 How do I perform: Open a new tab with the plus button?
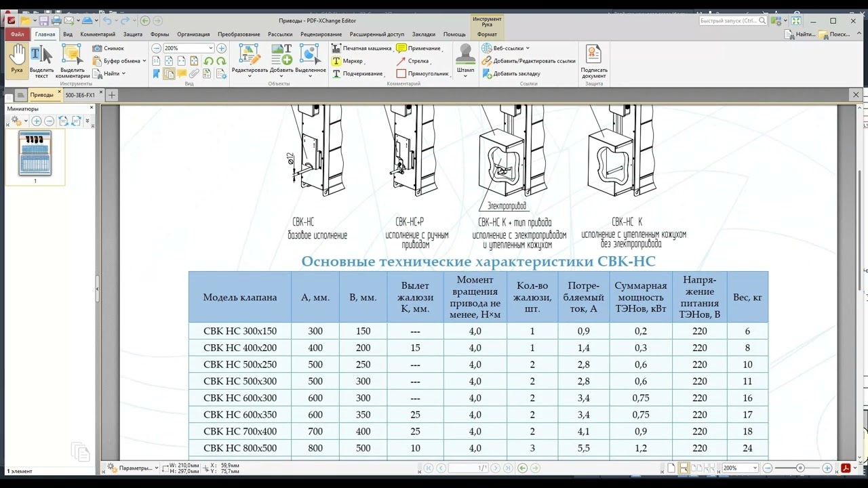click(x=112, y=95)
